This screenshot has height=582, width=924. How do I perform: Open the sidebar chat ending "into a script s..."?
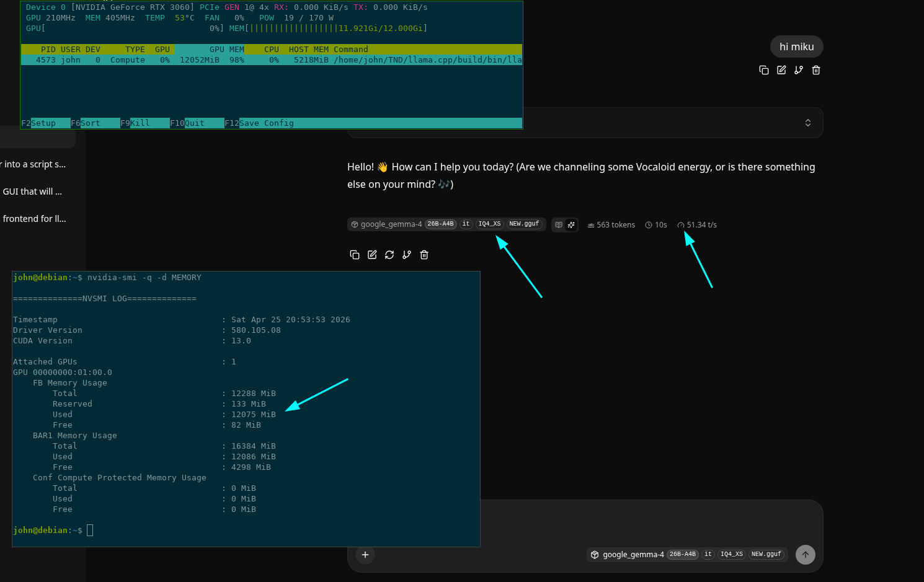pos(34,164)
